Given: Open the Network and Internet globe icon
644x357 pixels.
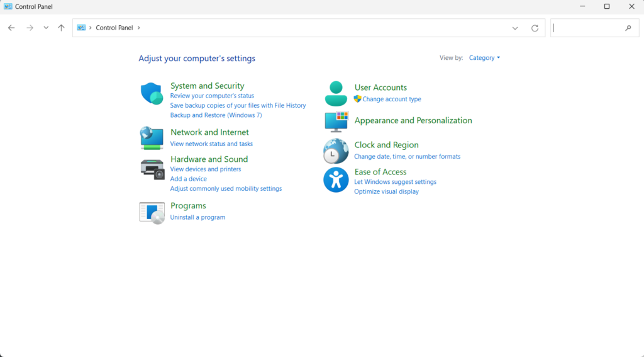Looking at the screenshot, I should (x=152, y=137).
